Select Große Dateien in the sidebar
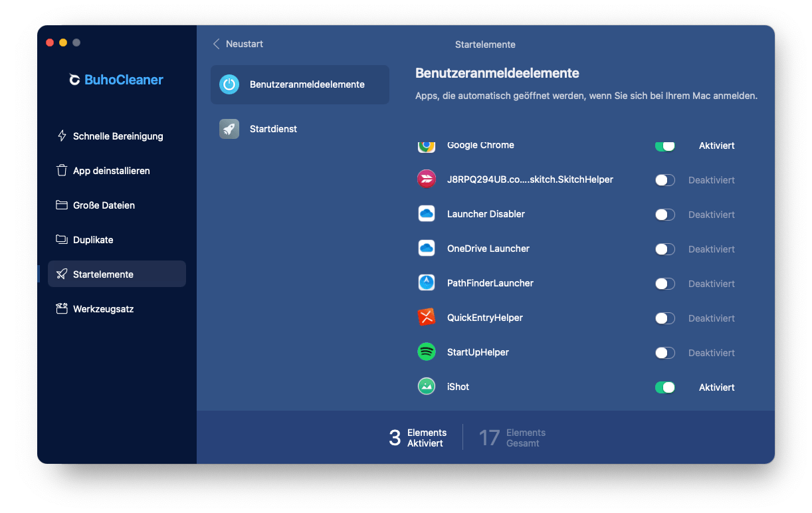The image size is (812, 513). tap(104, 205)
